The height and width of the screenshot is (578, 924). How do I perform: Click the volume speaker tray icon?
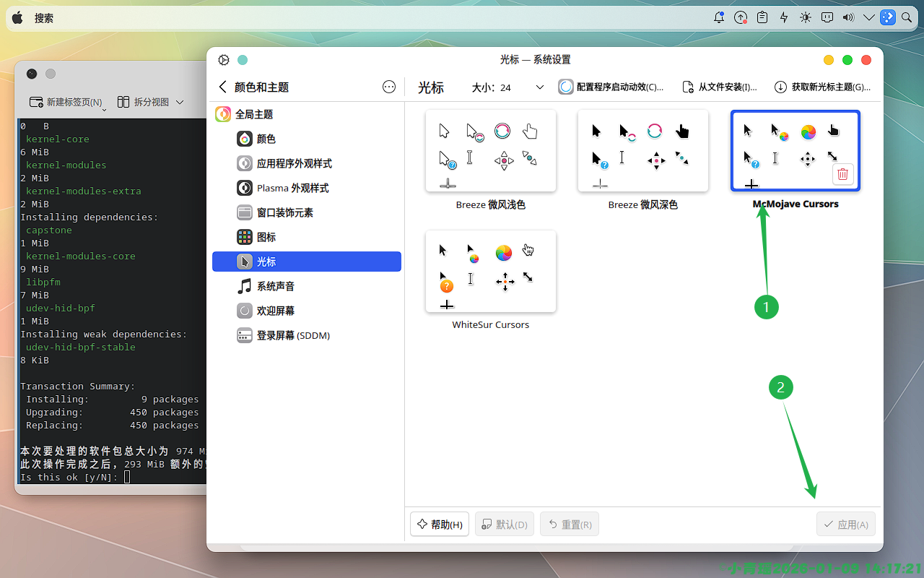click(x=848, y=18)
